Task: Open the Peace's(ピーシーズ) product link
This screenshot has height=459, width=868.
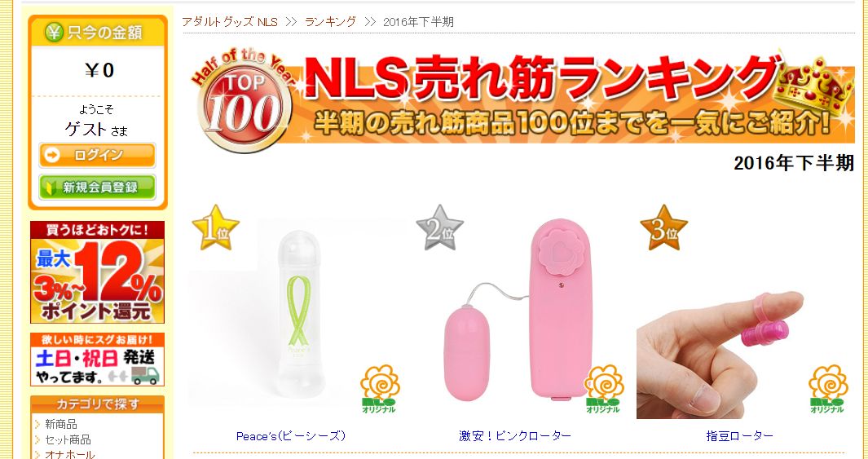Action: (291, 436)
